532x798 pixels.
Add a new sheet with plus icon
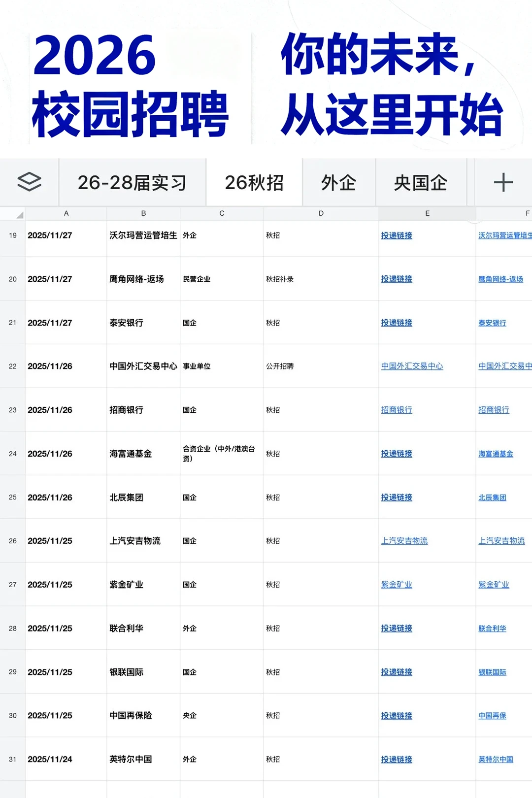click(x=503, y=182)
